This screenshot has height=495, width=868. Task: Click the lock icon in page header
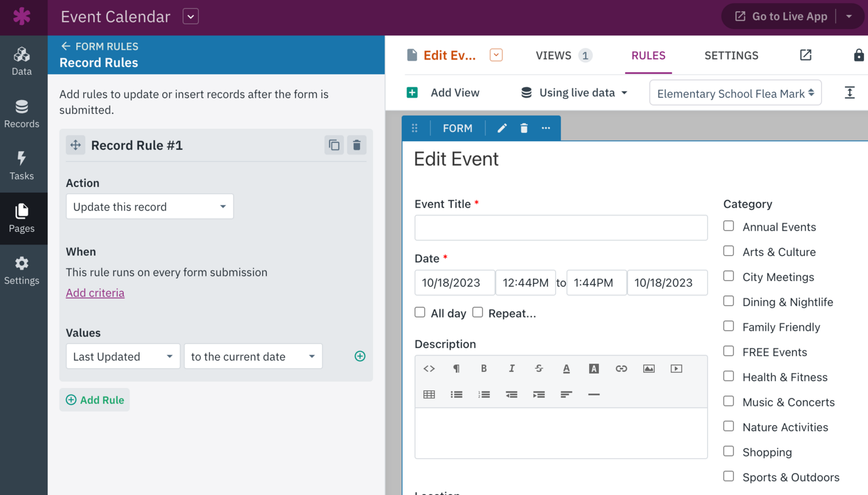pos(858,56)
